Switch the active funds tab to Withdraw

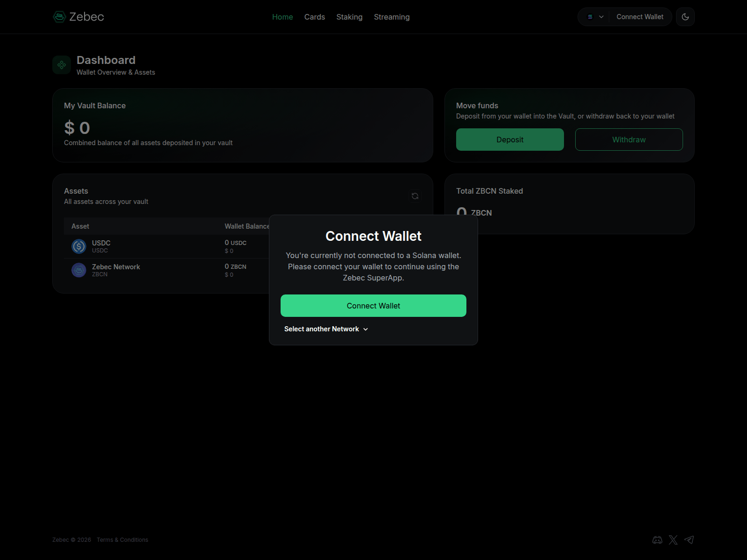[629, 139]
